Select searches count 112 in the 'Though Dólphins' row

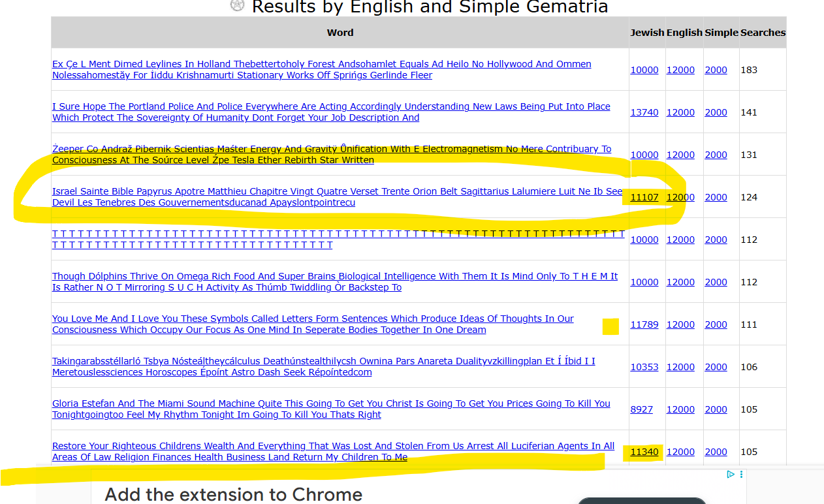point(749,282)
